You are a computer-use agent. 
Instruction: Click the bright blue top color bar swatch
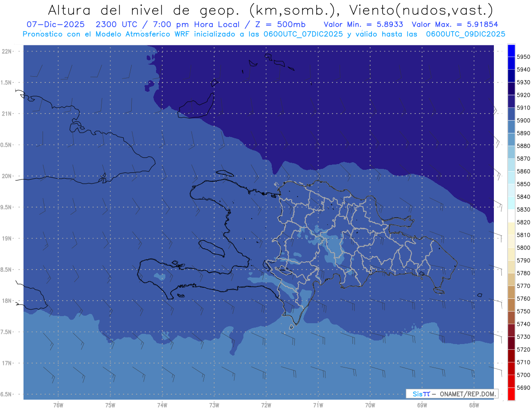[x=511, y=51]
